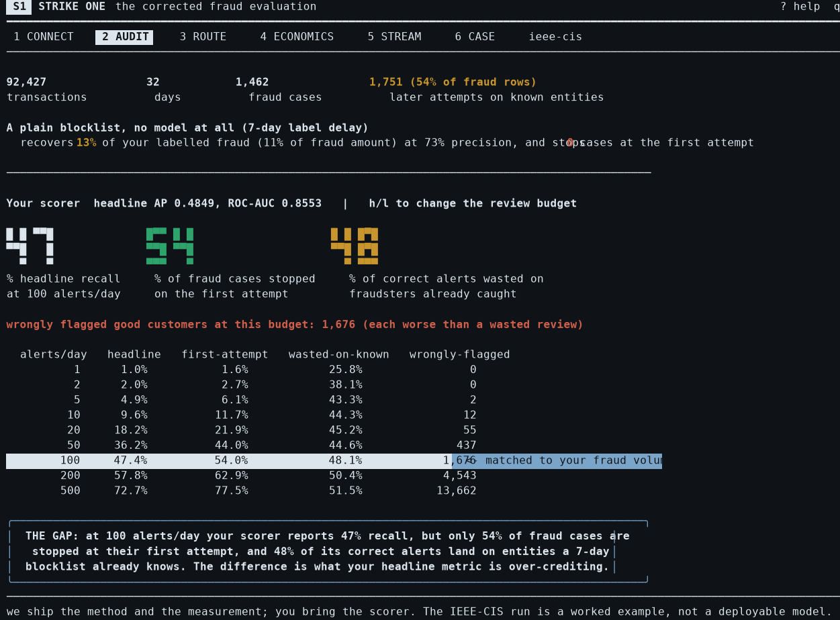This screenshot has height=620, width=840.
Task: Click THE GAP summary box
Action: [x=328, y=552]
